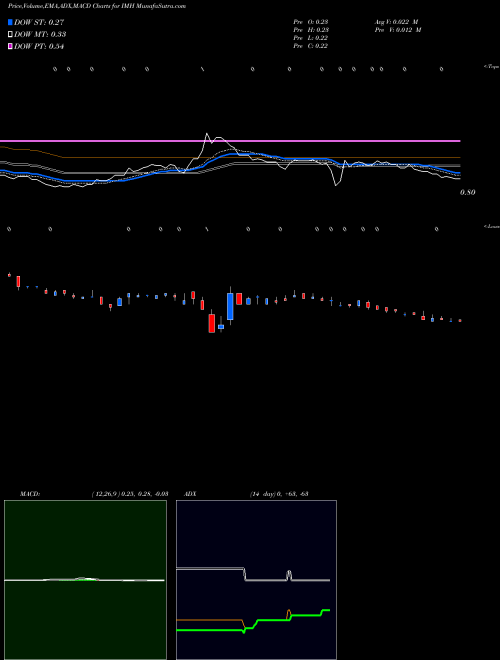The image size is (500, 660).
Task: Click the 'Pre H: 0.23' high value
Action: click(x=311, y=30)
